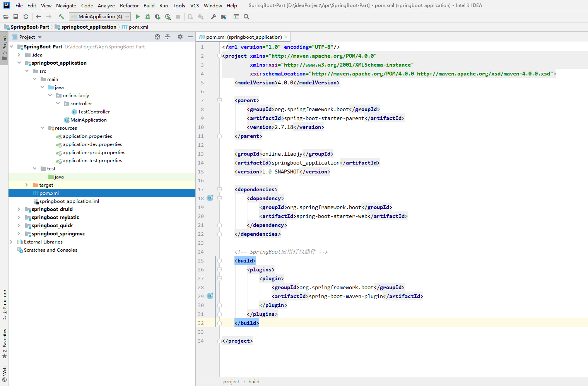Run MainApplication with the green play icon
This screenshot has width=588, height=386.
point(138,17)
